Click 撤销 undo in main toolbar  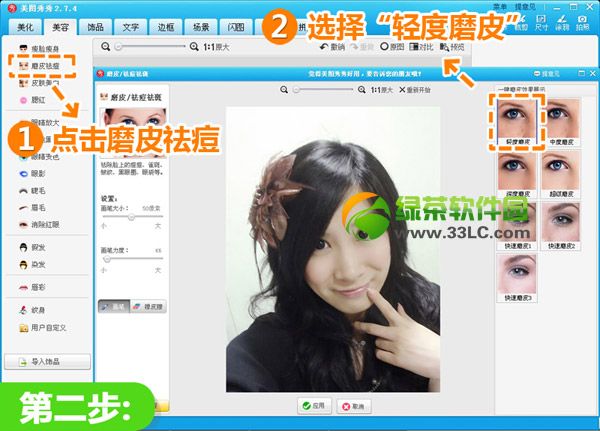332,47
